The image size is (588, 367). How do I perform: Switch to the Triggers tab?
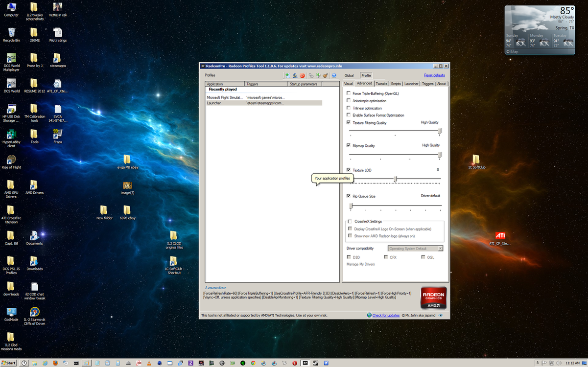coord(428,84)
